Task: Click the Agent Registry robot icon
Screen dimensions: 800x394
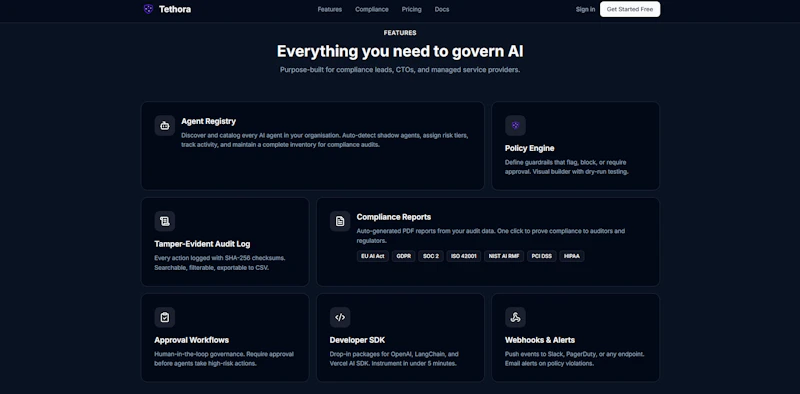Action: point(165,126)
